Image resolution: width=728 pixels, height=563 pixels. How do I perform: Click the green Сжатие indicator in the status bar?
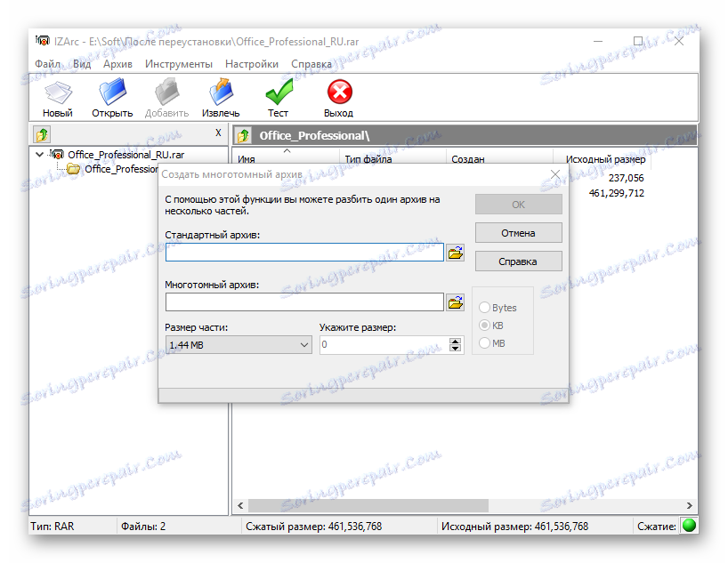point(689,526)
